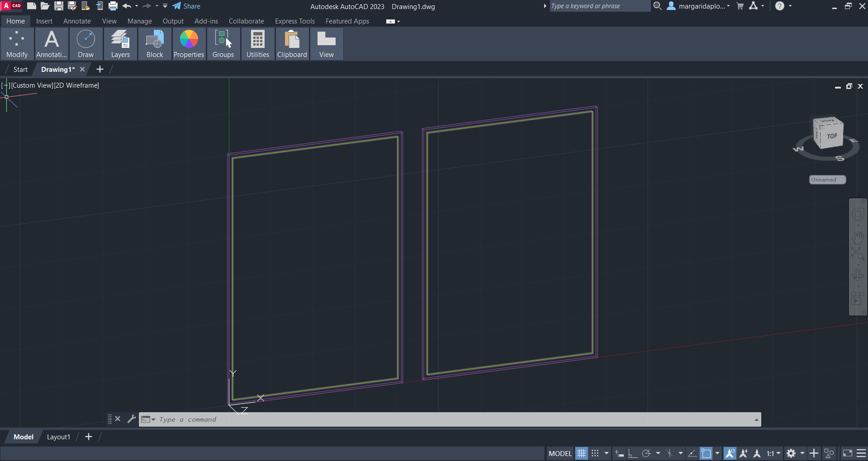Image resolution: width=868 pixels, height=461 pixels.
Task: Switch to the Layout1 tab
Action: point(58,437)
